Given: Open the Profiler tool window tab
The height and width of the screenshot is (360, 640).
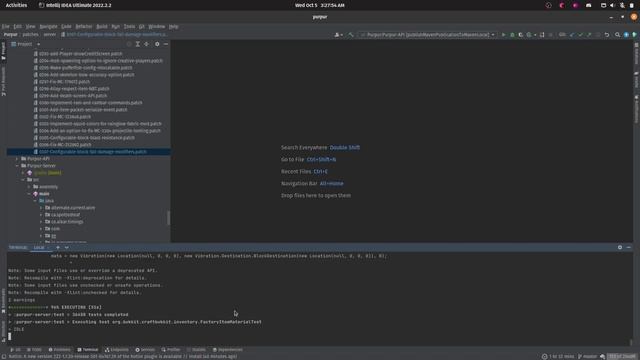Looking at the screenshot, I should (171, 350).
